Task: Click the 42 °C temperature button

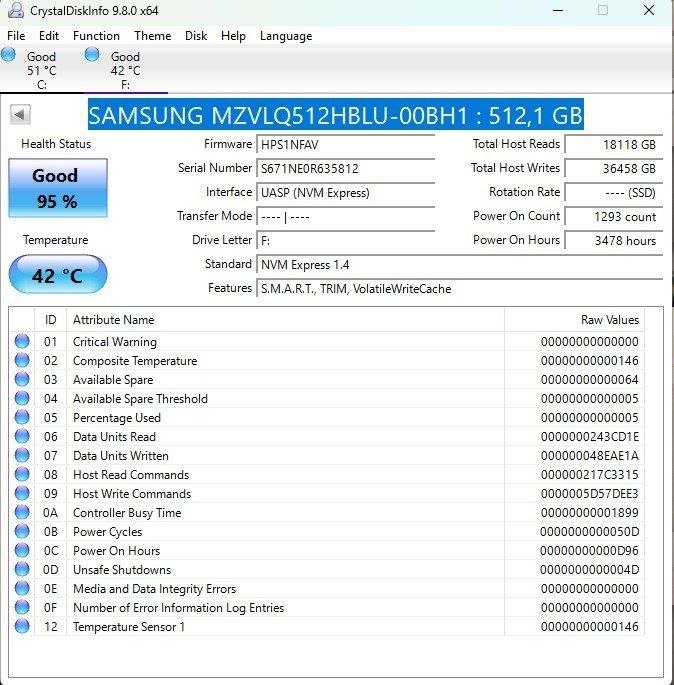Action: coord(57,275)
